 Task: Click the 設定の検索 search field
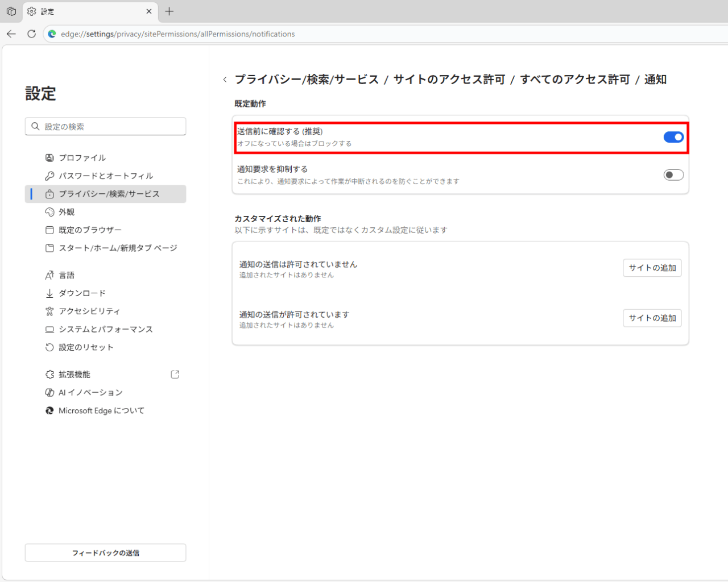point(111,127)
